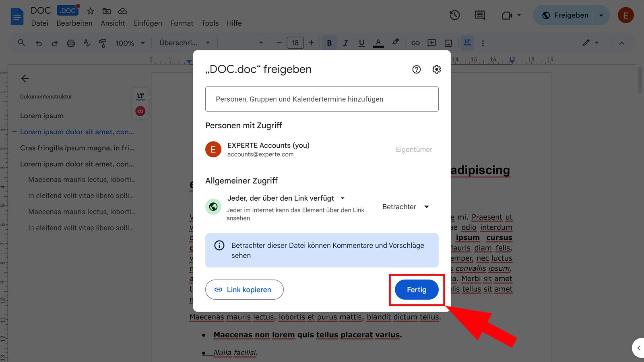Insert a comment via the toolbar

pos(431,43)
